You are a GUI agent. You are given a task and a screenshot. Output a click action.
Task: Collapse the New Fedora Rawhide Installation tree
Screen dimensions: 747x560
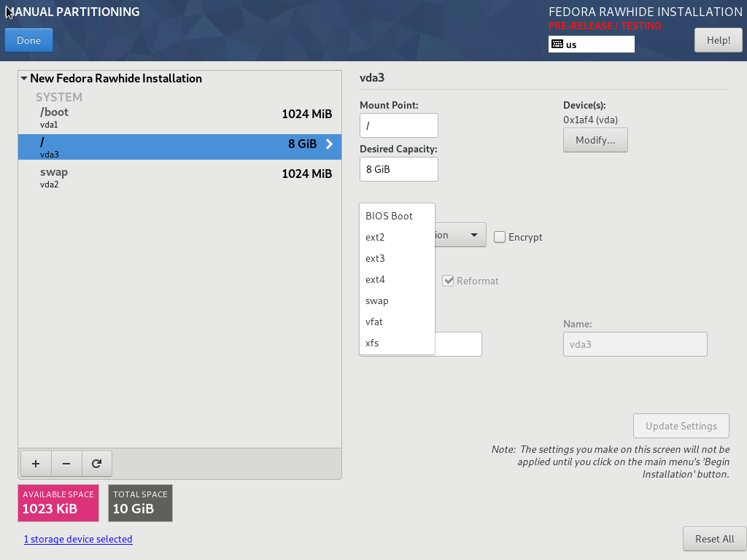point(24,78)
